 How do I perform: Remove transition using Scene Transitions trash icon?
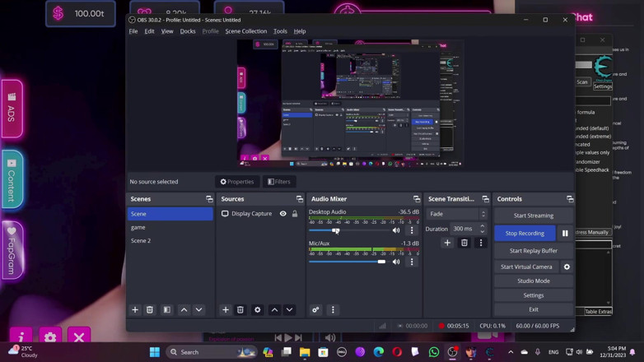[464, 243]
